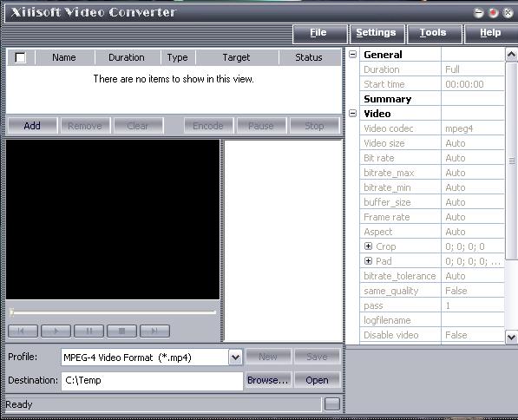Click the Clear button

click(139, 126)
